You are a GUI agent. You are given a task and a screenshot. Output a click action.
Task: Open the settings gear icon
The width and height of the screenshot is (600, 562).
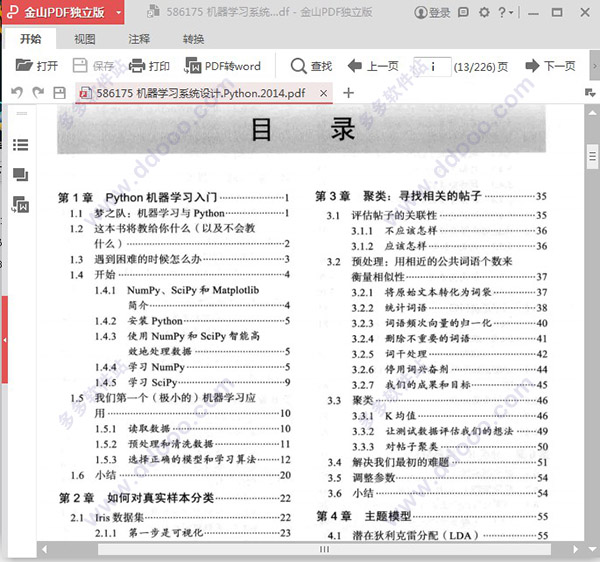pos(484,12)
